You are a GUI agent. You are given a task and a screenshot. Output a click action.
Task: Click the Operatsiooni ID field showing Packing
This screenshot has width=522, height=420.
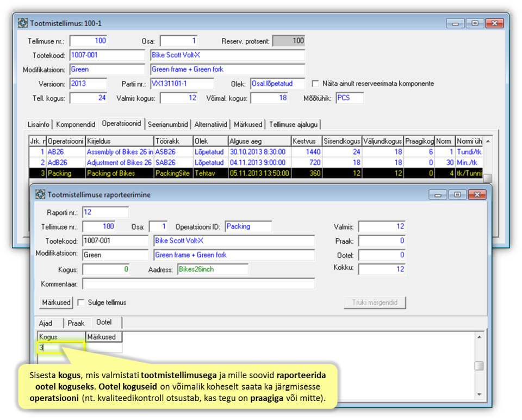click(x=248, y=226)
